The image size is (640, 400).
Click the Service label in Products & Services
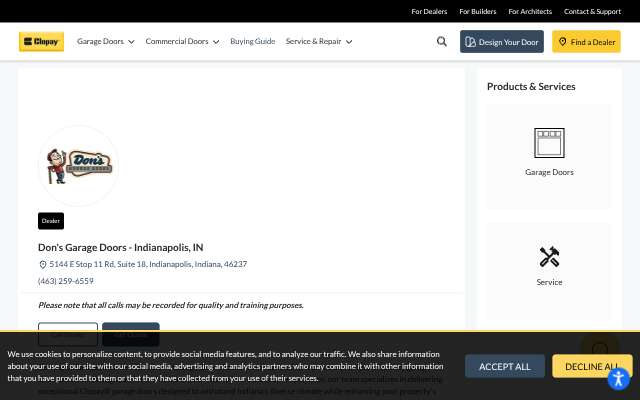click(549, 282)
